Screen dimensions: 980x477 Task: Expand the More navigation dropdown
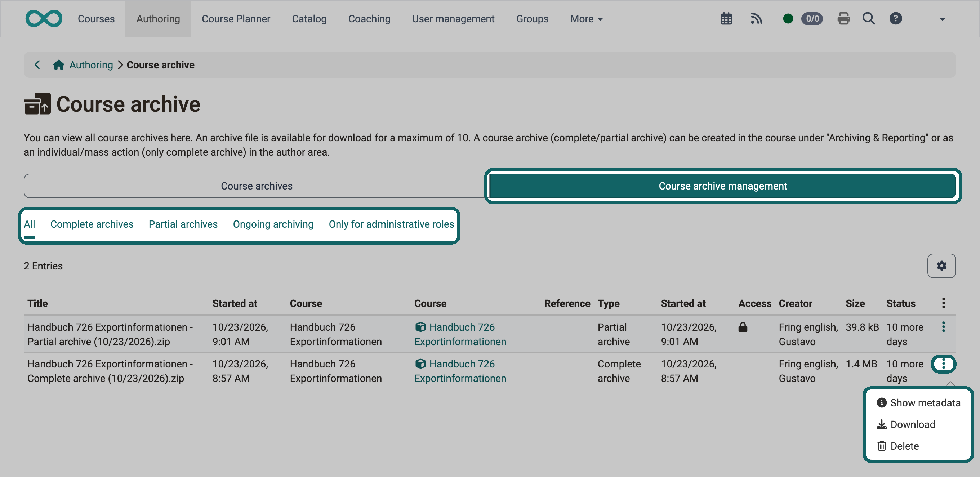coord(586,19)
